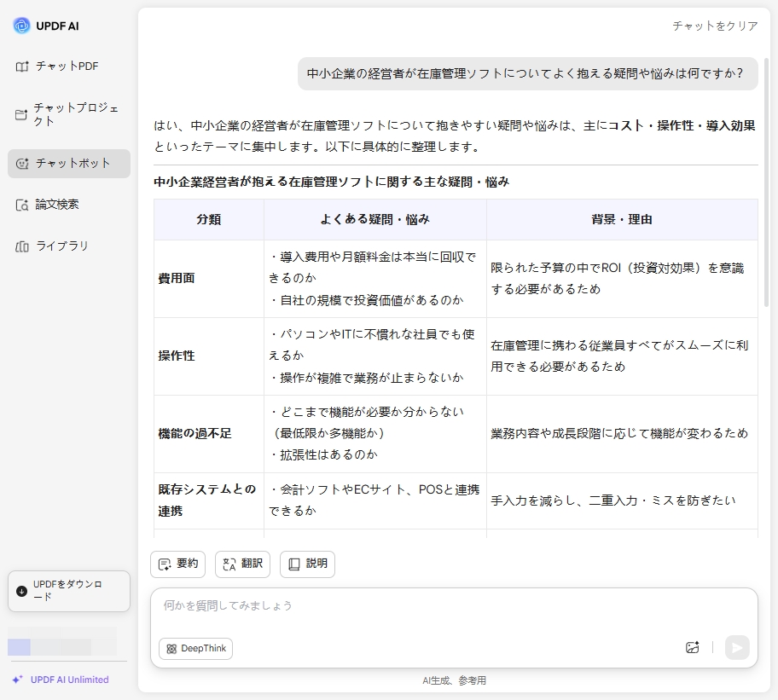Open 論文検索 in the sidebar
The width and height of the screenshot is (778, 700).
tap(69, 205)
